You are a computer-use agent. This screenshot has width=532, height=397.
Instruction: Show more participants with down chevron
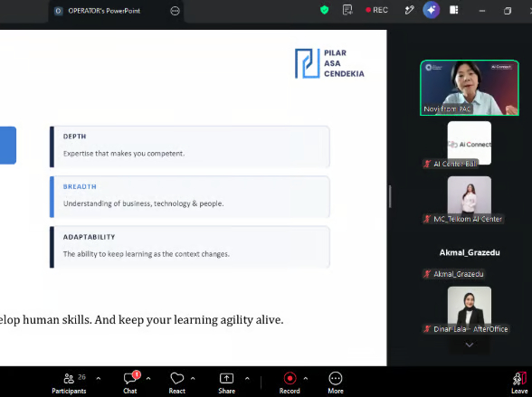(x=470, y=345)
